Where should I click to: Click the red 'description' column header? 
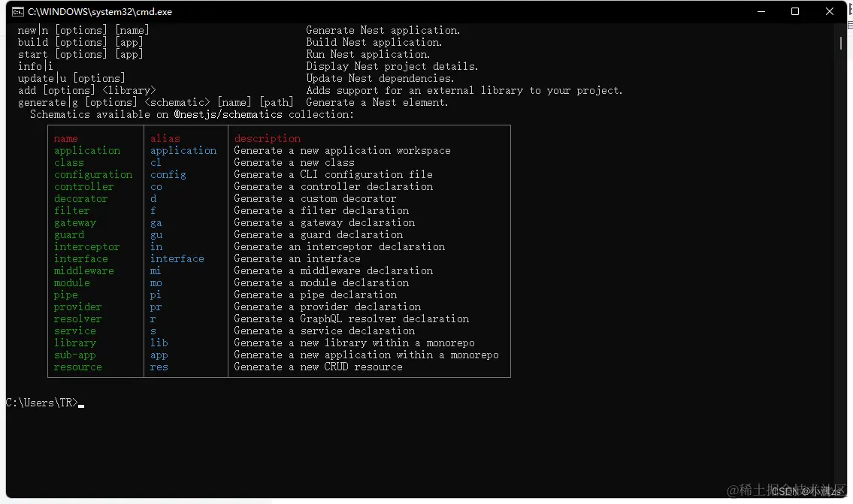tap(267, 139)
